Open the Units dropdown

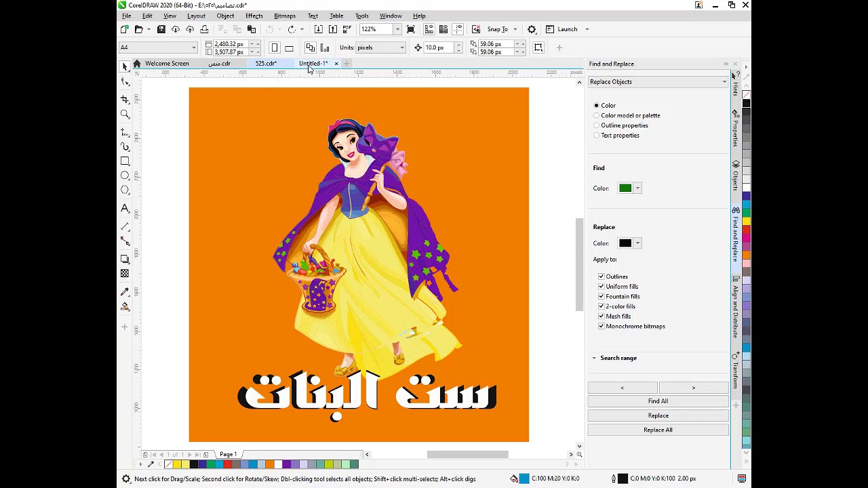pos(401,47)
